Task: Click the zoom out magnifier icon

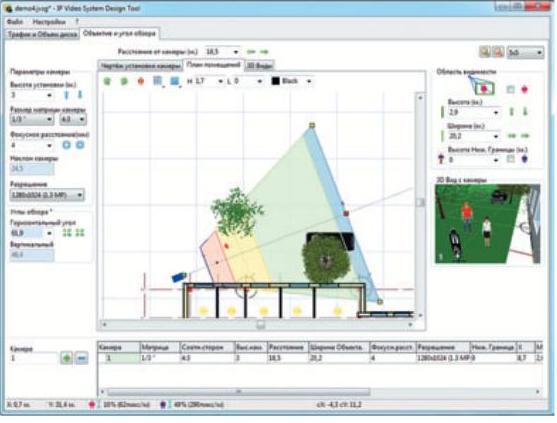Action: point(498,52)
